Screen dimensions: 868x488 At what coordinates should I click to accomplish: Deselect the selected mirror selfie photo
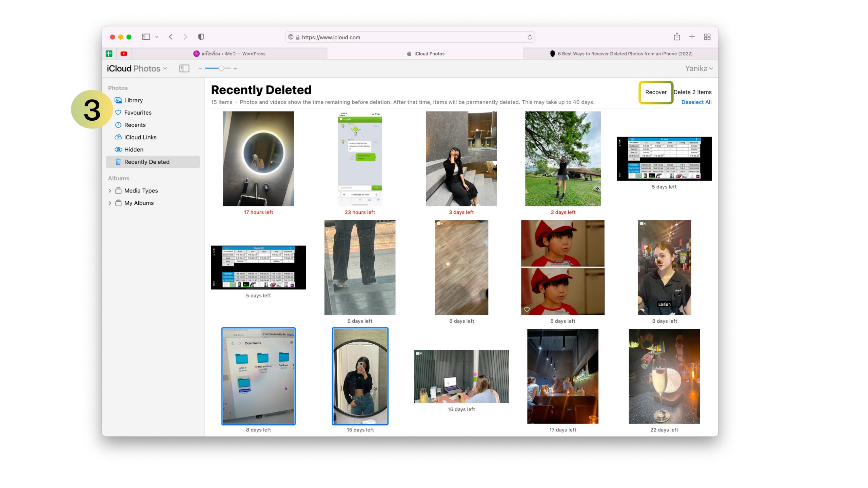click(360, 376)
